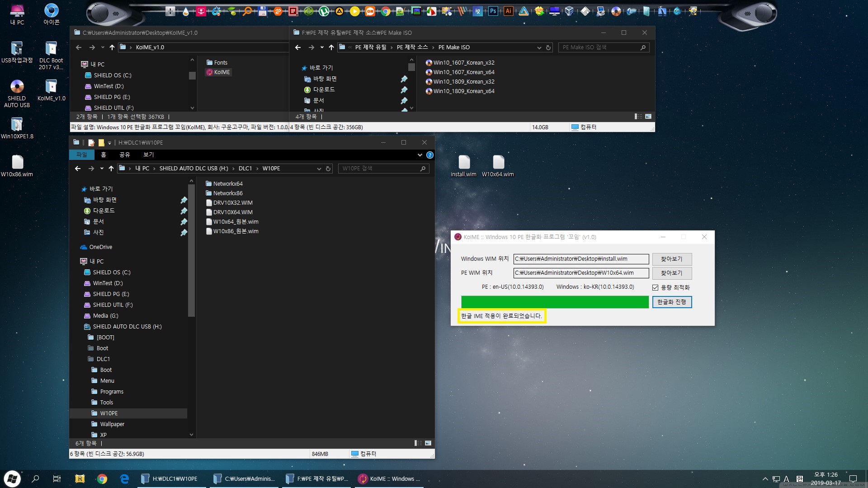Click the green KoIME progress bar
868x488 pixels.
(555, 302)
